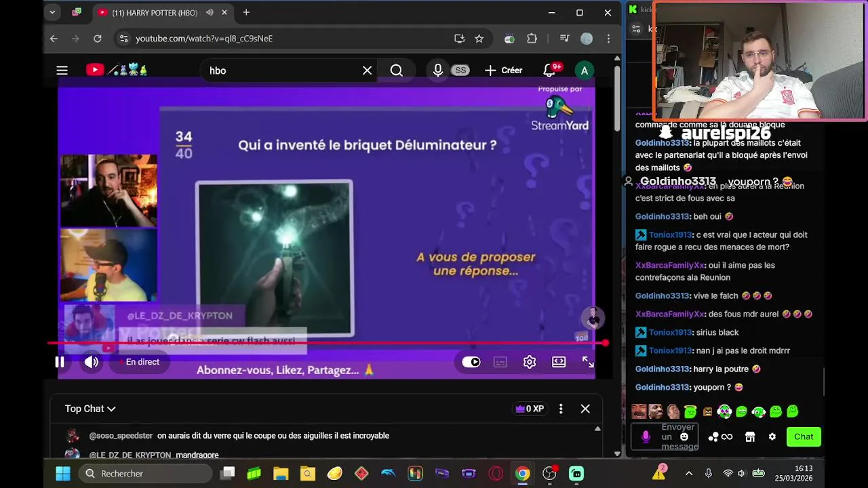Mute the tab via speaker icon
The height and width of the screenshot is (488, 868).
pos(210,12)
